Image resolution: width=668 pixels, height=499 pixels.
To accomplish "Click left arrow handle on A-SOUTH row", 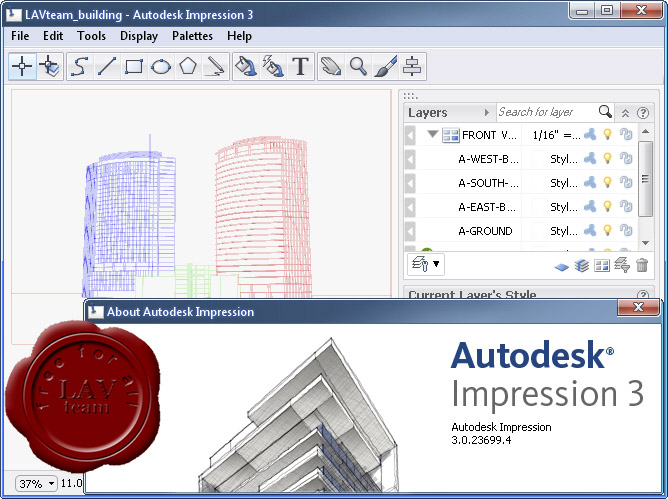I will 410,183.
